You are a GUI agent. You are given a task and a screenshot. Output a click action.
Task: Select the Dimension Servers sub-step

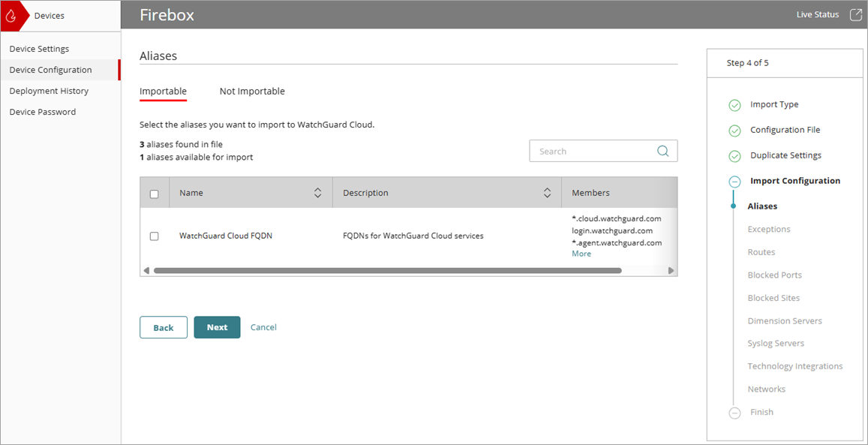pyautogui.click(x=785, y=321)
